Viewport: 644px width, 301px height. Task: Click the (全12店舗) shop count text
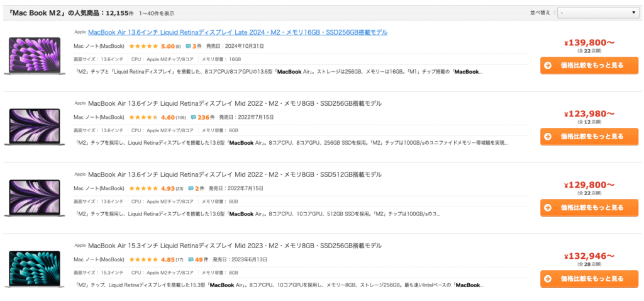[x=589, y=122]
